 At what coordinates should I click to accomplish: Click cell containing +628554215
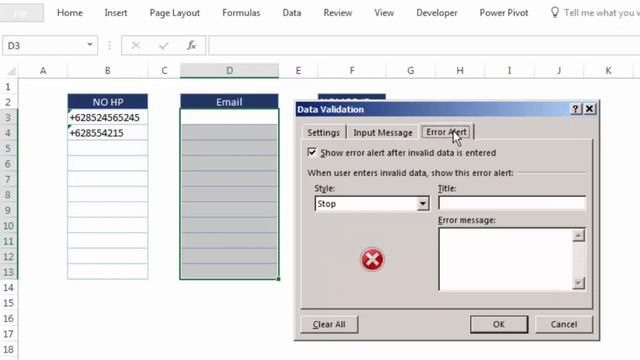coord(108,133)
